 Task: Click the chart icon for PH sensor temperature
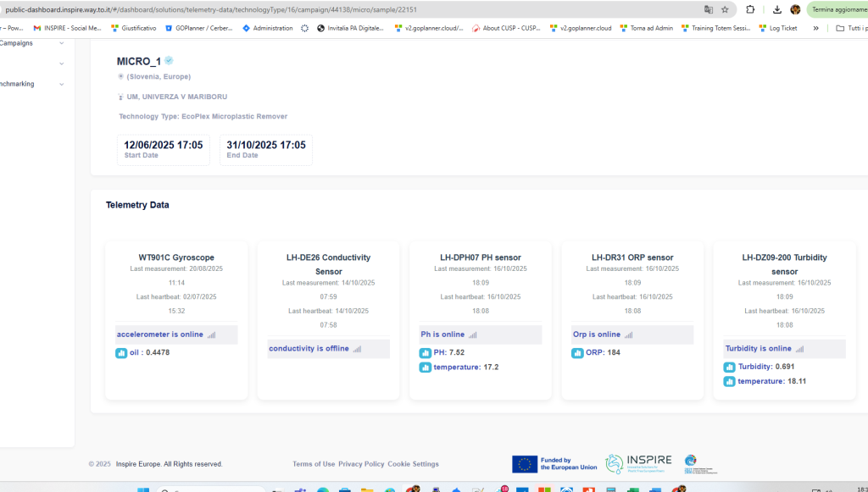tap(426, 368)
